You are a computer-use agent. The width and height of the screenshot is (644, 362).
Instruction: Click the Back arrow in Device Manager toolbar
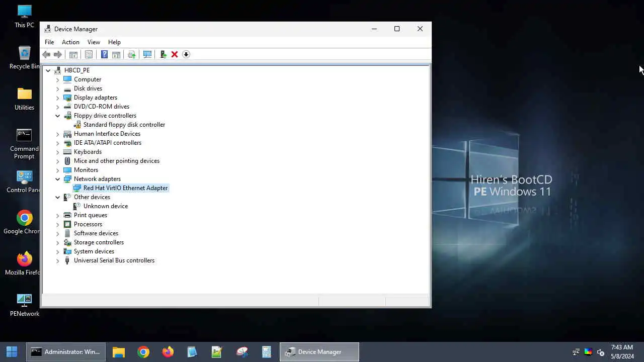point(46,54)
